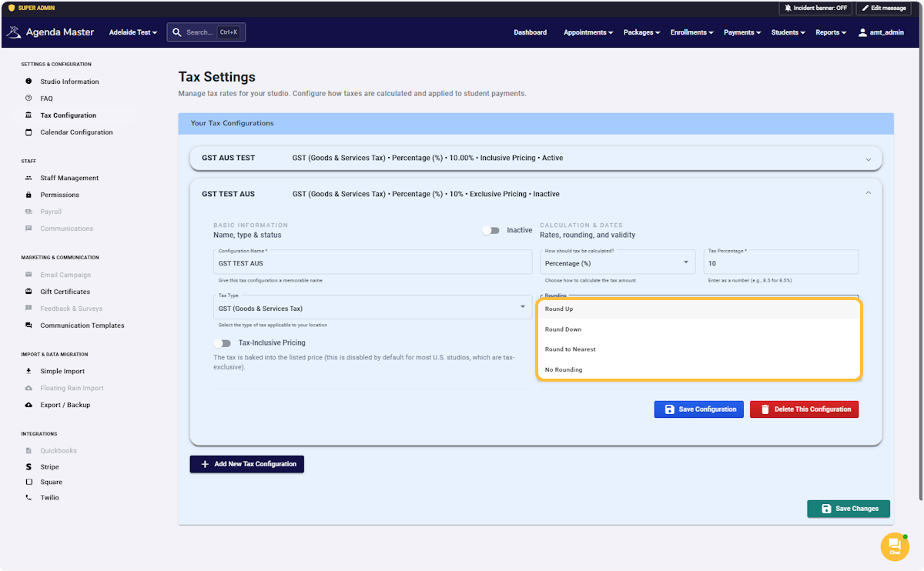
Task: Click the Tax Percentage input field
Action: tap(781, 262)
